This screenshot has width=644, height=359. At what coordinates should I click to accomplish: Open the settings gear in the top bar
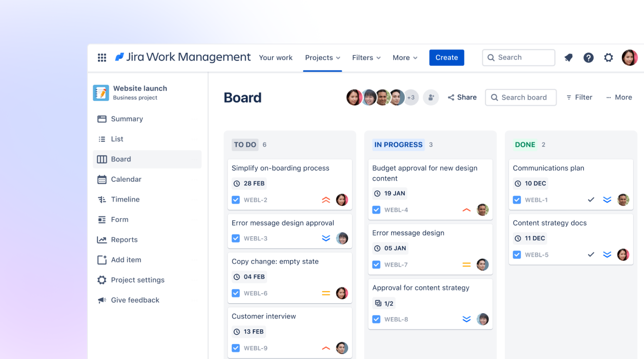608,58
